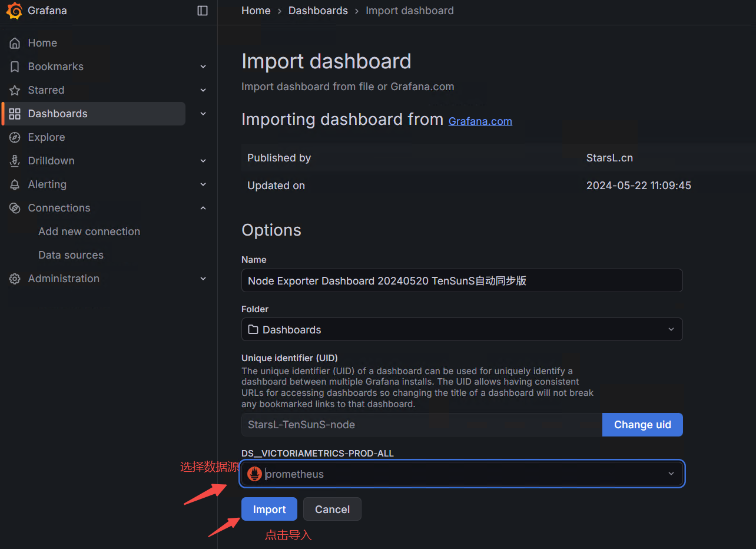Open Dashboards in the sidebar menu

tap(58, 114)
